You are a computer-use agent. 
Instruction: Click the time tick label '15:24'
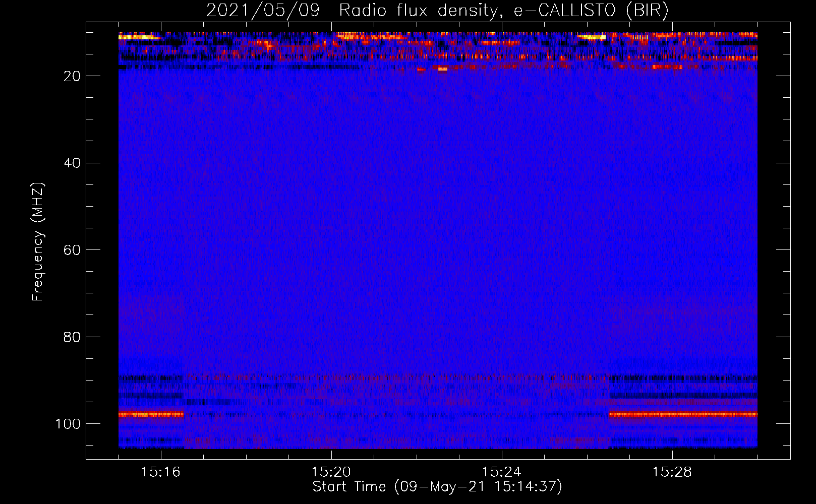tap(502, 472)
